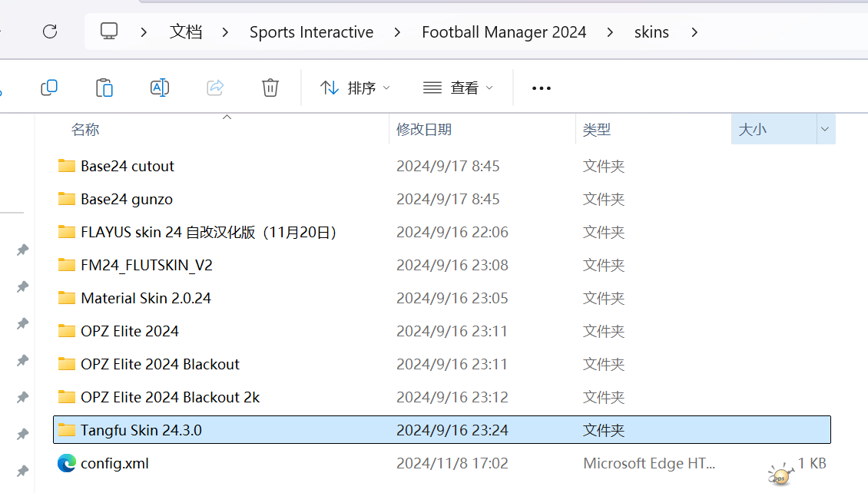This screenshot has width=868, height=493.
Task: Click the Paste icon in the toolbar
Action: coord(104,88)
